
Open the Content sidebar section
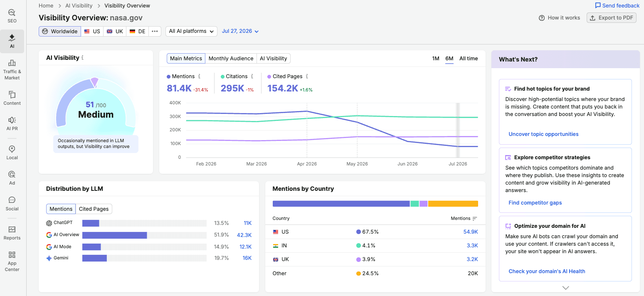[x=12, y=98]
